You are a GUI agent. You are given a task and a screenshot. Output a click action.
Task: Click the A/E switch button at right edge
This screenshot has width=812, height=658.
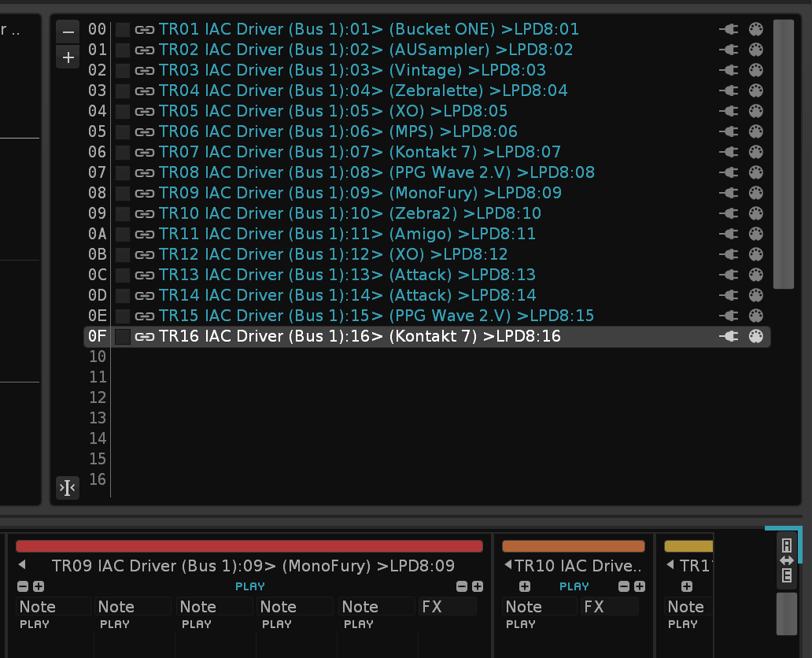pyautogui.click(x=787, y=560)
